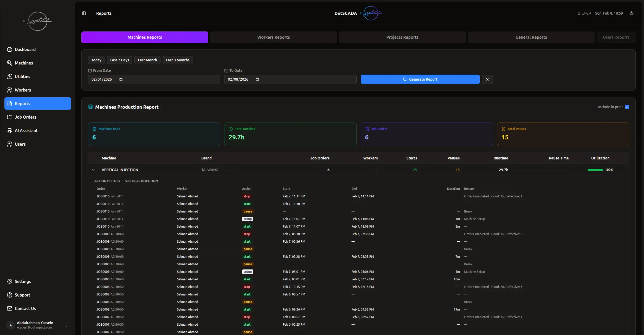
Task: Switch theme with the sun icon
Action: click(632, 13)
